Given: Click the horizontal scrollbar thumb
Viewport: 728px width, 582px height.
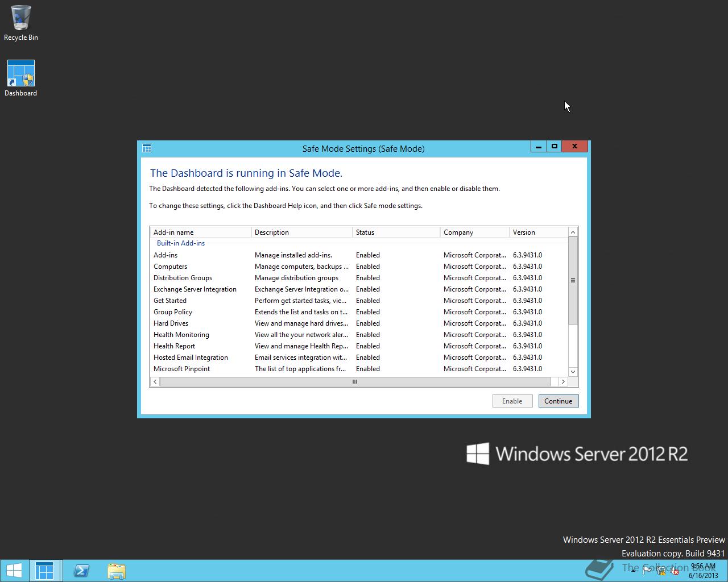Looking at the screenshot, I should click(355, 381).
